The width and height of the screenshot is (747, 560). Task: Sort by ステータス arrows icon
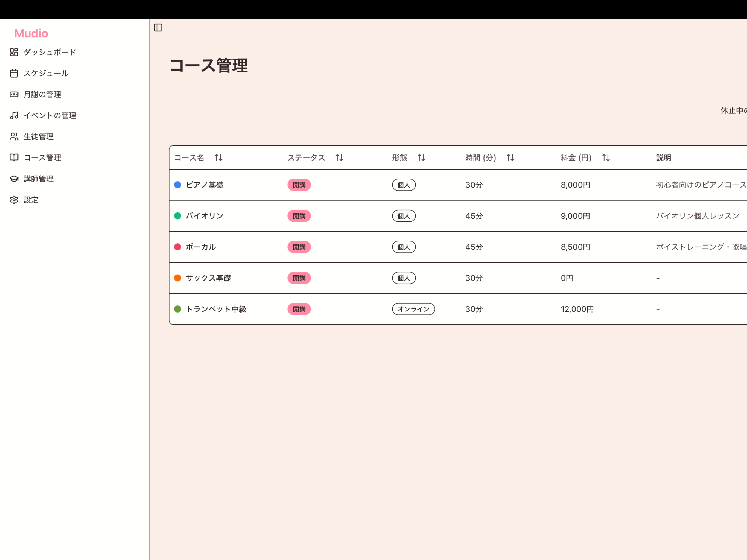click(x=339, y=158)
